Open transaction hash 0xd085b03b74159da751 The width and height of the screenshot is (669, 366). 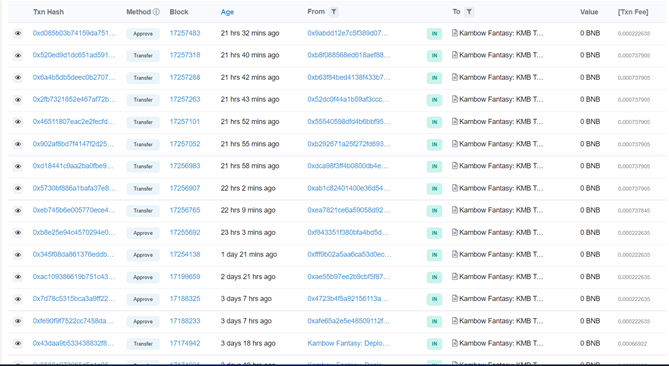point(74,33)
